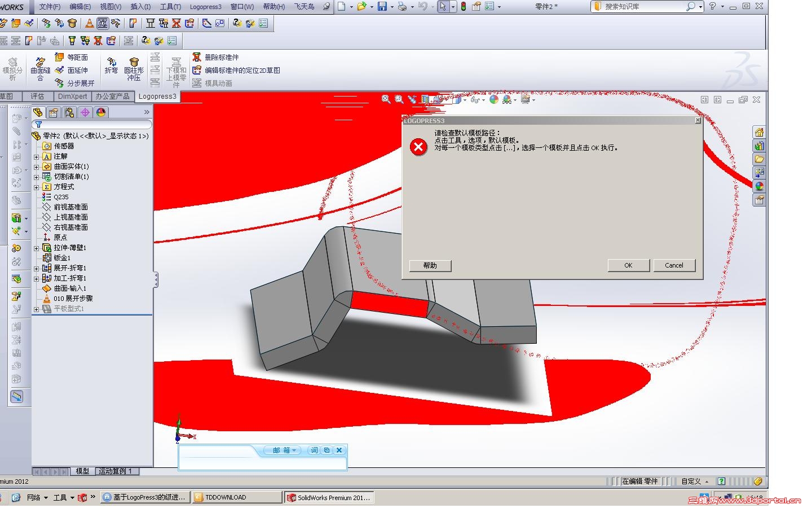
Task: Click Zoom to Fit in the view toolbar
Action: click(x=386, y=99)
